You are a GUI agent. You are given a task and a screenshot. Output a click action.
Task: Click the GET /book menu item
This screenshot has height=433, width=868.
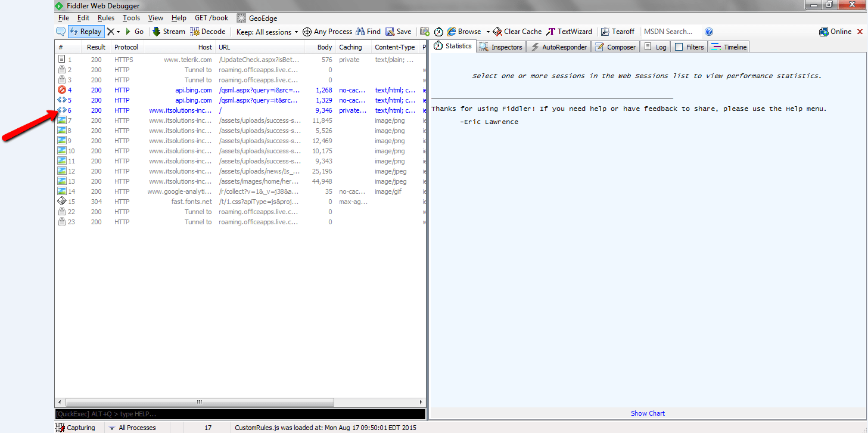(211, 18)
